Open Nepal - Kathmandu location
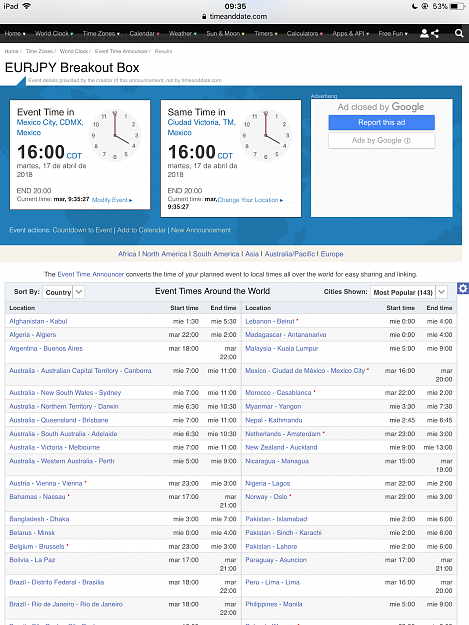The image size is (469, 625). coord(274,420)
